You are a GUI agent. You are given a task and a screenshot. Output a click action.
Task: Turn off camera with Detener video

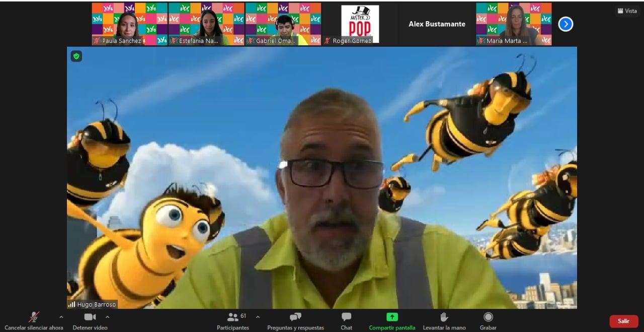[90, 321]
